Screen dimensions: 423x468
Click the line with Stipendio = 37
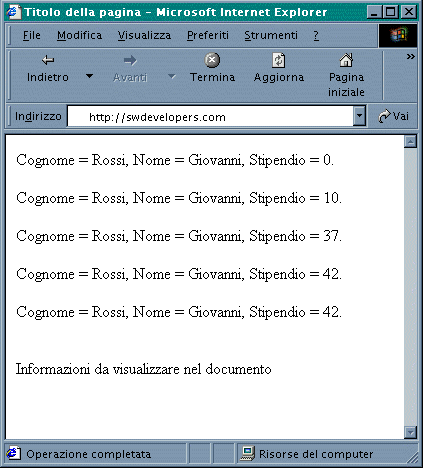[179, 236]
